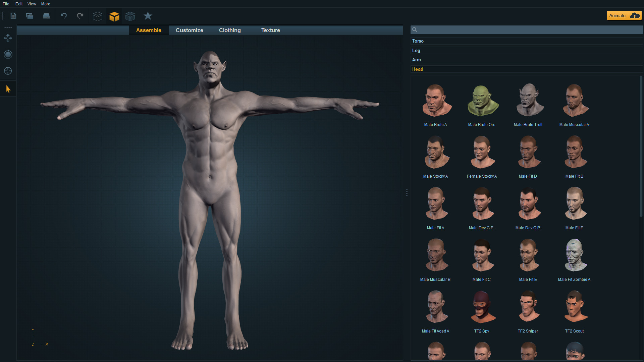Save the current project
Viewport: 644px width, 362px height.
[46, 16]
